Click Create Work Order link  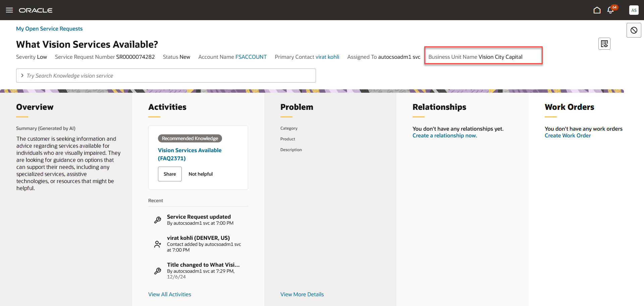coord(568,136)
